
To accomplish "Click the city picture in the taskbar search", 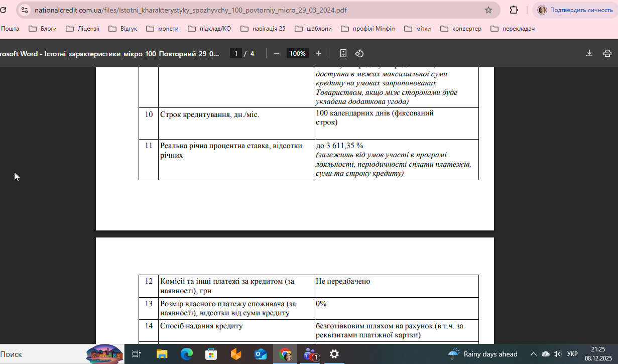I will 104,353.
